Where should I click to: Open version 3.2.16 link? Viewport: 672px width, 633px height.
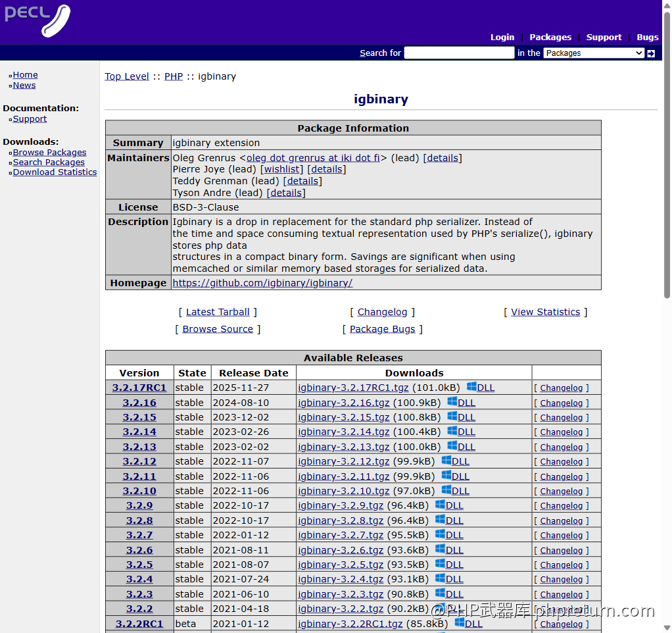139,403
